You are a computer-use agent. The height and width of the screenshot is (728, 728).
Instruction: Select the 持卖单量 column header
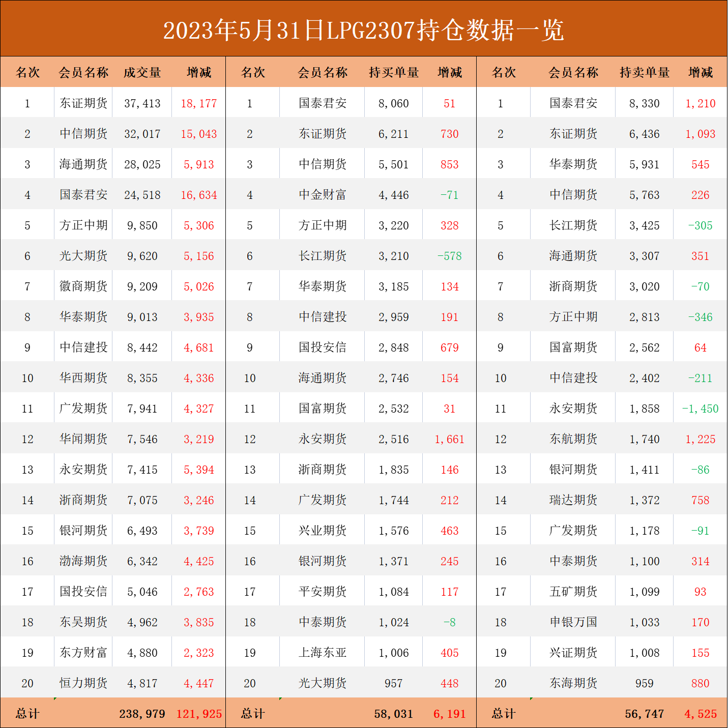coord(644,72)
